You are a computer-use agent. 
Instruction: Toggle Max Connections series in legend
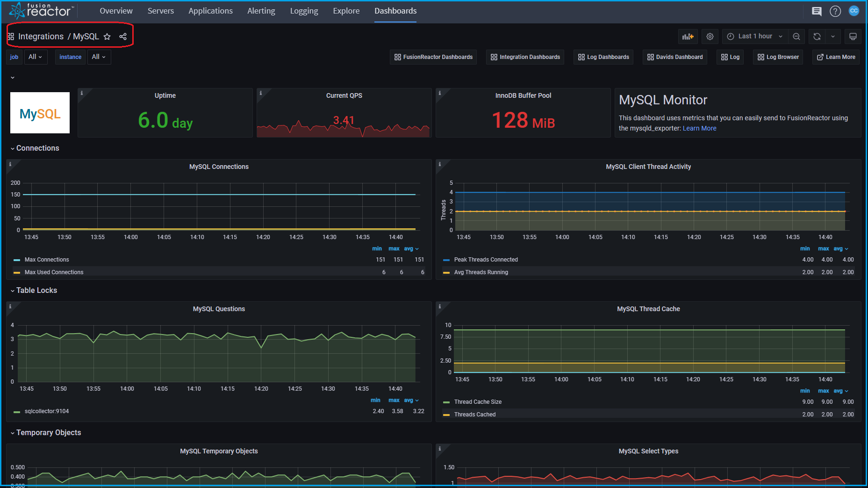47,260
